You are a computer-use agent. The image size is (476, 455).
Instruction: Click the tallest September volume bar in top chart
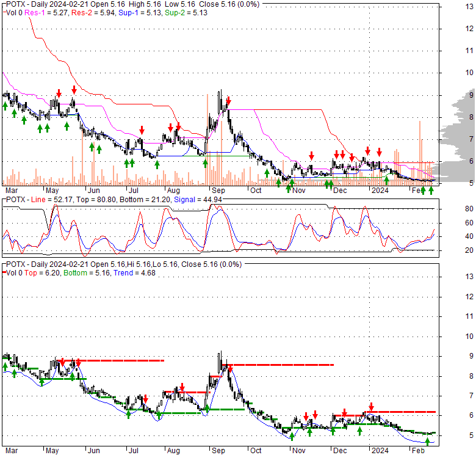coord(207,140)
